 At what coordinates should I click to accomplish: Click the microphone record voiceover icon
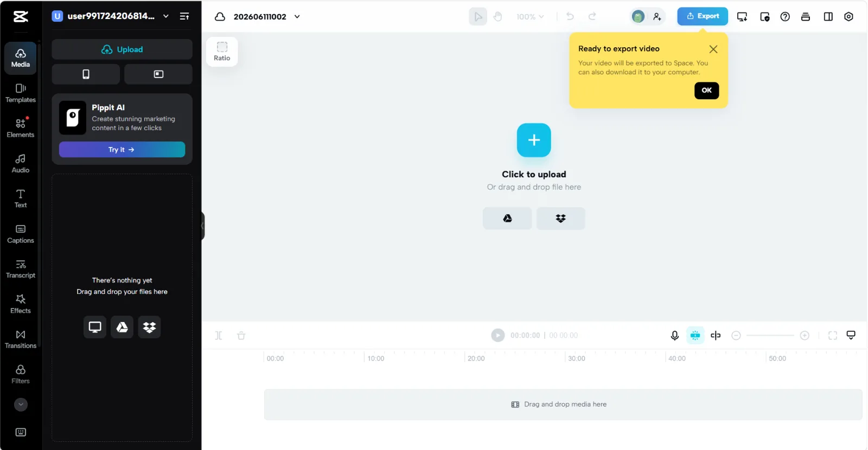coord(674,336)
